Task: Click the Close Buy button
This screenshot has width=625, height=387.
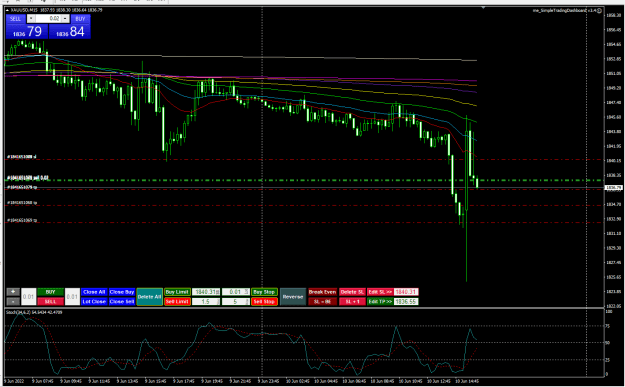Action: point(122,292)
